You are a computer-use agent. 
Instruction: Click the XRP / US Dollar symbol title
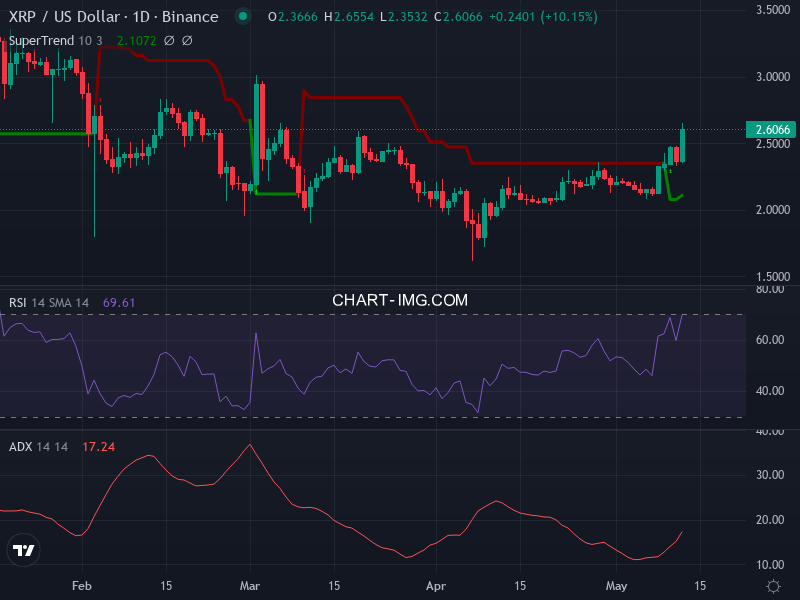click(113, 17)
